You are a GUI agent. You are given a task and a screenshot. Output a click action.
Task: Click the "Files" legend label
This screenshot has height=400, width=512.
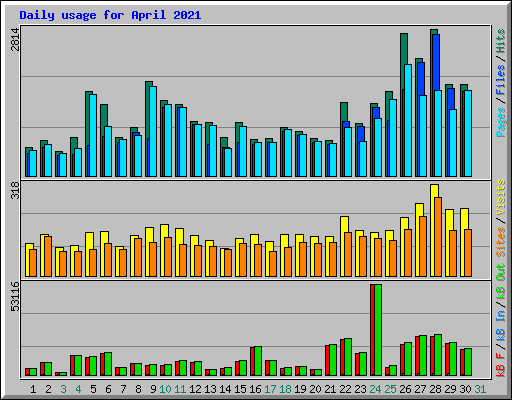(x=501, y=80)
